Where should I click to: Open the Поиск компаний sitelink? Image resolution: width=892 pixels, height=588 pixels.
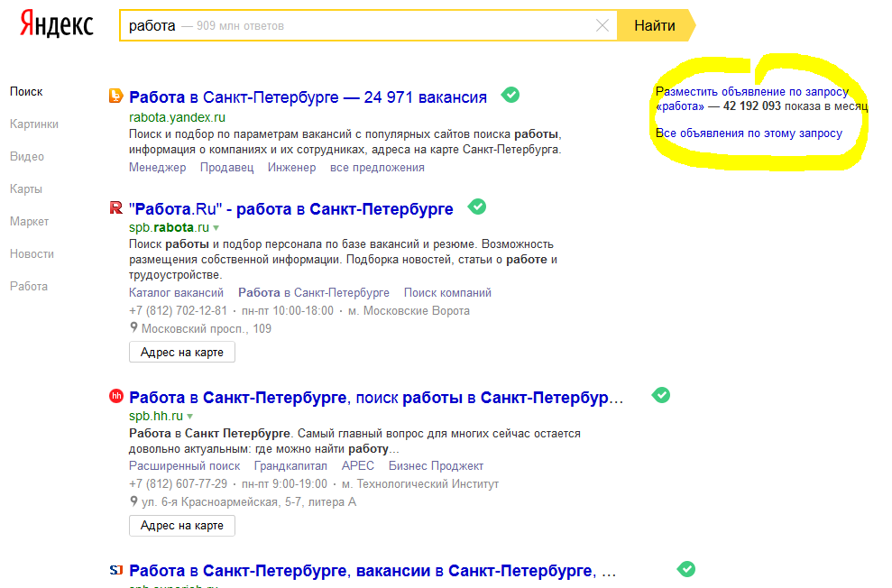click(447, 293)
